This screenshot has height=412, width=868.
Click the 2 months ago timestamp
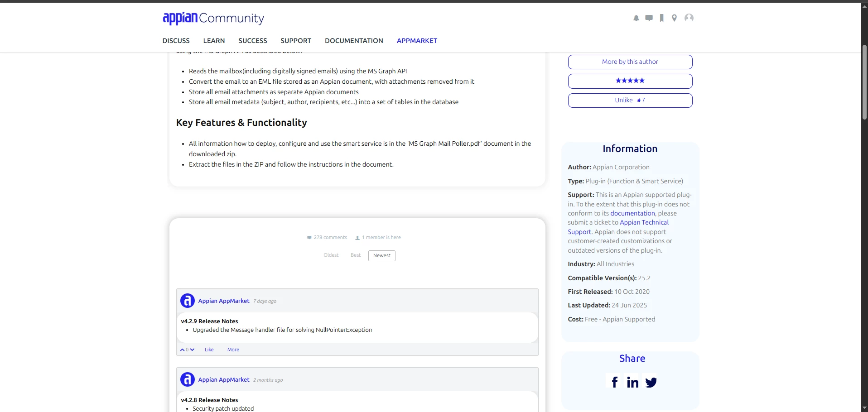tap(268, 380)
